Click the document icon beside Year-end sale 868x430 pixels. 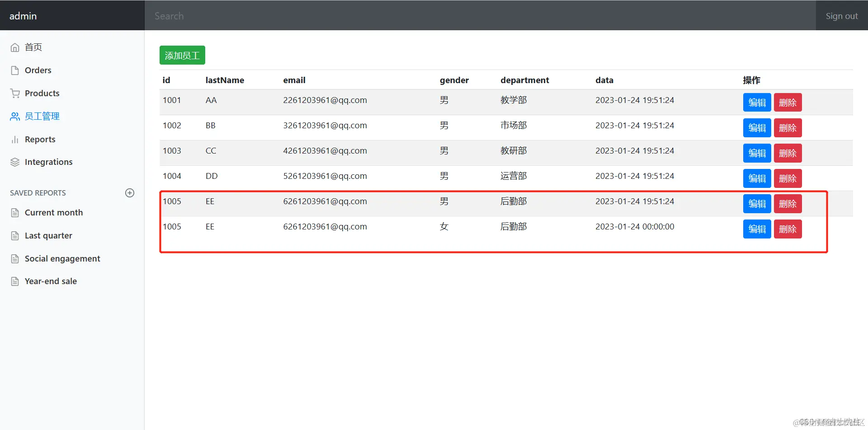pyautogui.click(x=15, y=281)
